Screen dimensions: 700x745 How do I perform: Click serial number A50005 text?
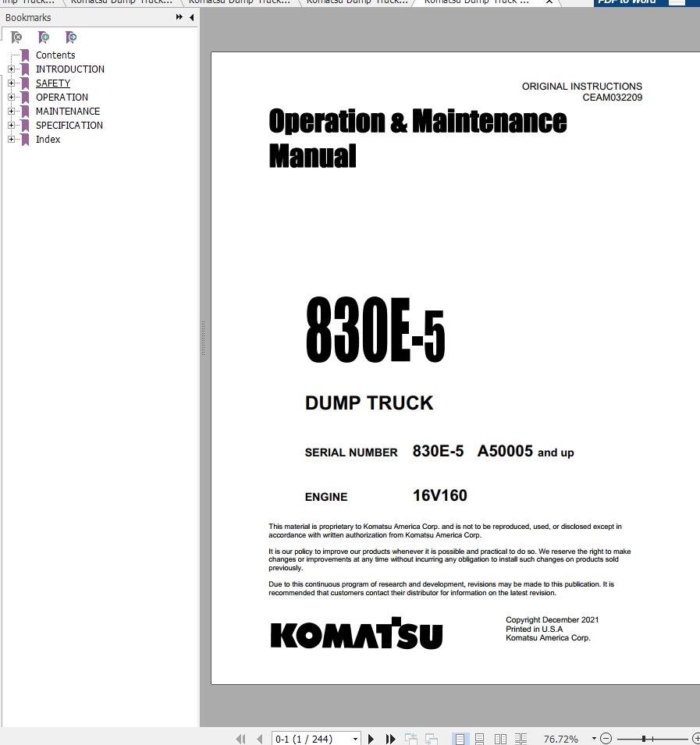tap(505, 451)
